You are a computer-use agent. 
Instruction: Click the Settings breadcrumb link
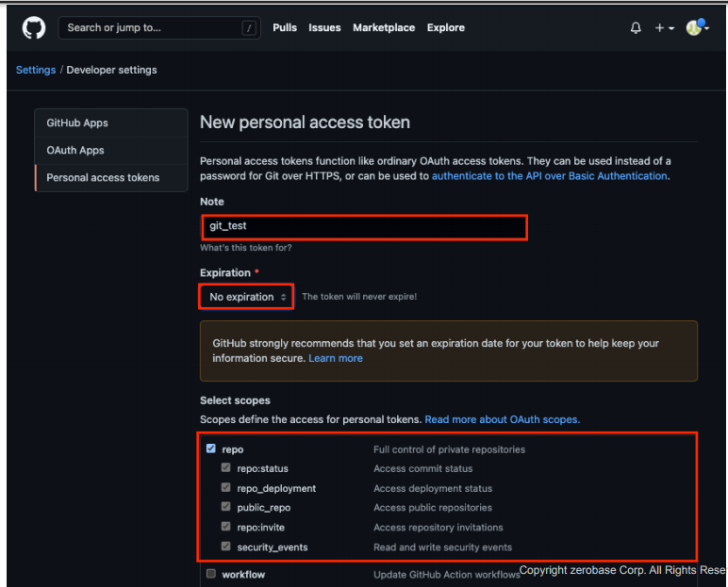[x=36, y=70]
